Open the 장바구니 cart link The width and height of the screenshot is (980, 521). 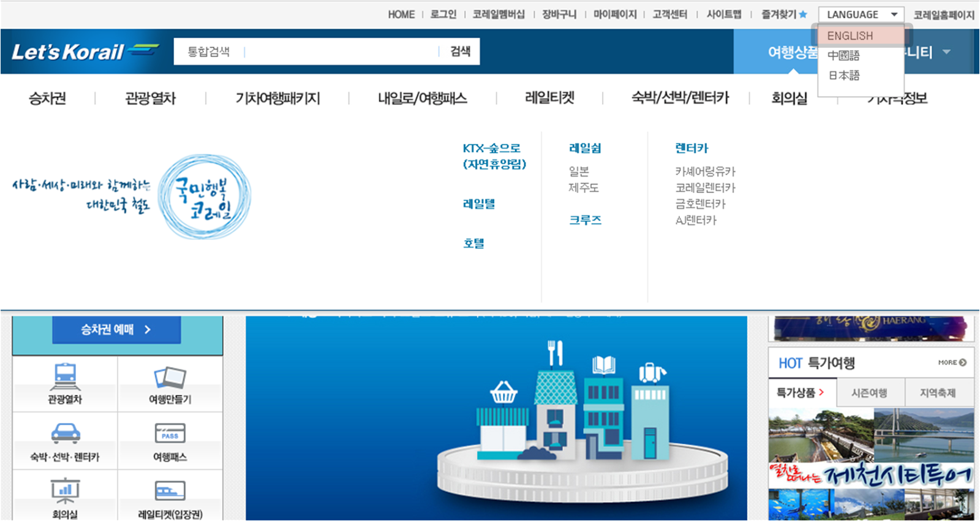click(559, 14)
